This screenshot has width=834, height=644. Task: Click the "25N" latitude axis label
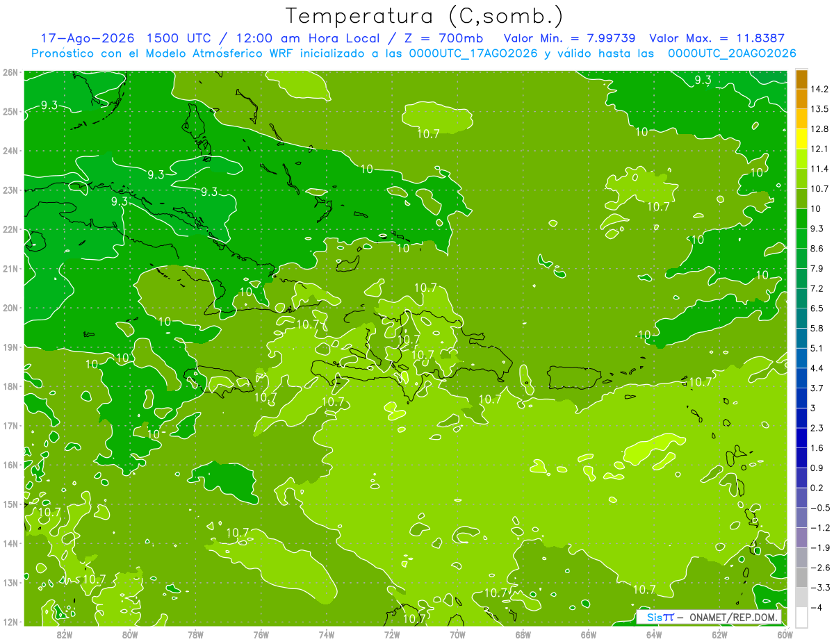[x=10, y=112]
